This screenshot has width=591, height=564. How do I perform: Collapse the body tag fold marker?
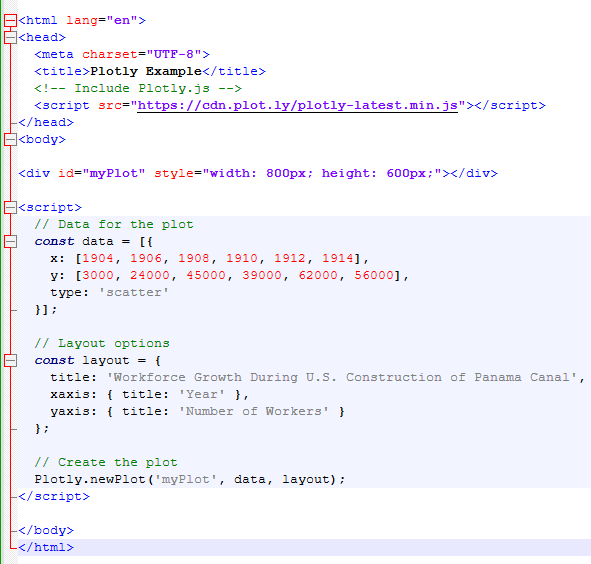[x=10, y=139]
